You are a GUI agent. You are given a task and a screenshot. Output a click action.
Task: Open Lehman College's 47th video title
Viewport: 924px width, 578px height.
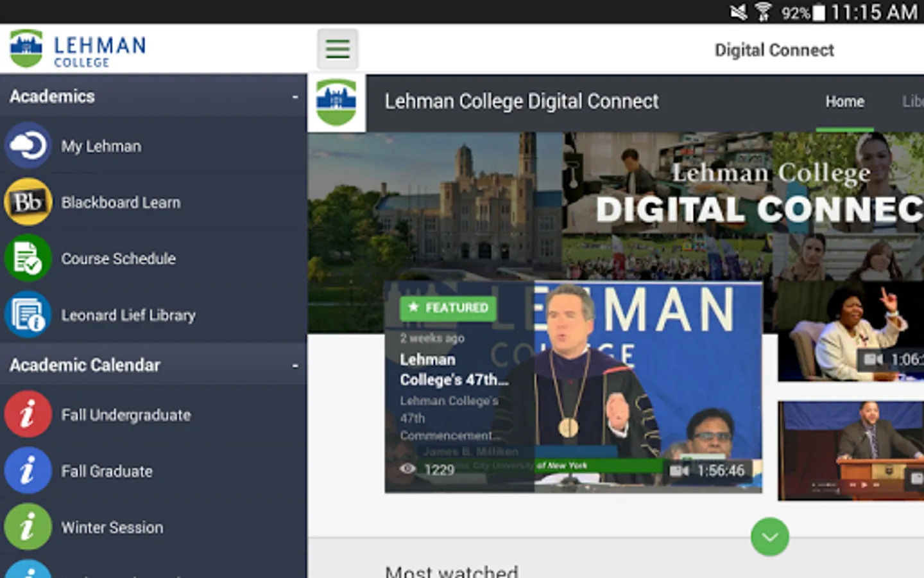(x=454, y=370)
